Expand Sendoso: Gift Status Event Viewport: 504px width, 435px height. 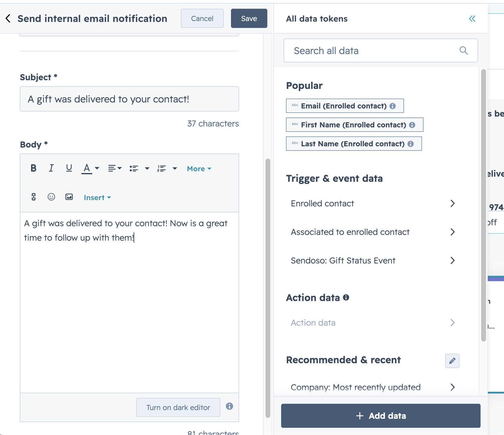(372, 260)
